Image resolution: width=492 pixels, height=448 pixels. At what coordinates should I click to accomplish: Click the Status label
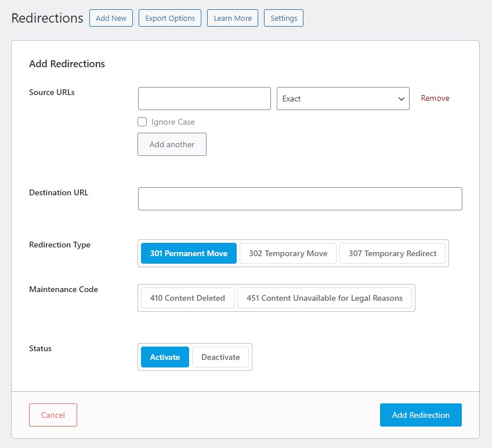40,349
